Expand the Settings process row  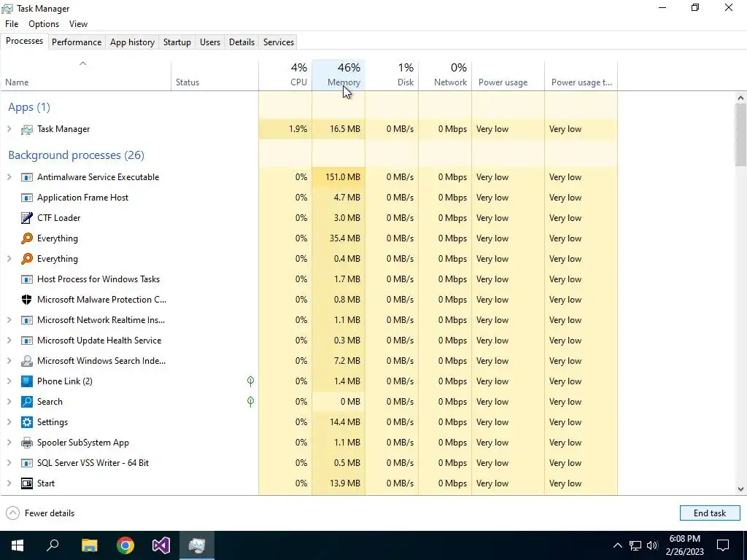(9, 422)
